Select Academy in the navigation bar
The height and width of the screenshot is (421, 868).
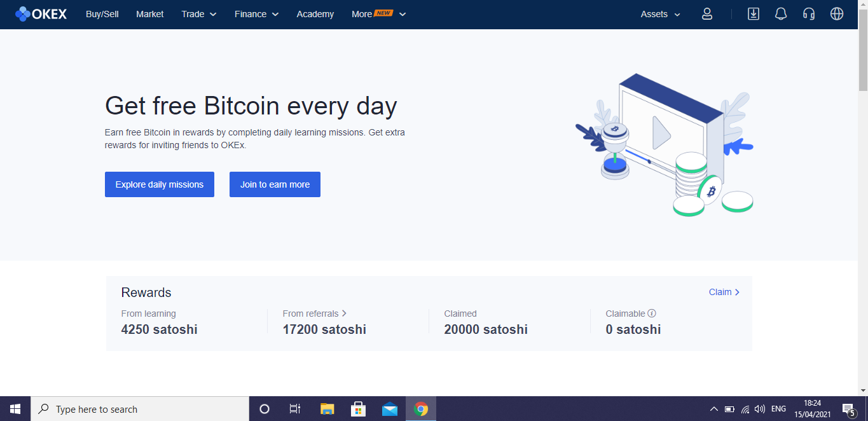point(315,13)
